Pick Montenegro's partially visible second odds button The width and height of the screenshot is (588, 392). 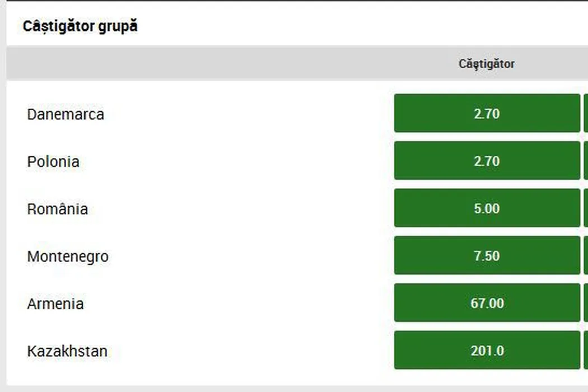pyautogui.click(x=586, y=256)
